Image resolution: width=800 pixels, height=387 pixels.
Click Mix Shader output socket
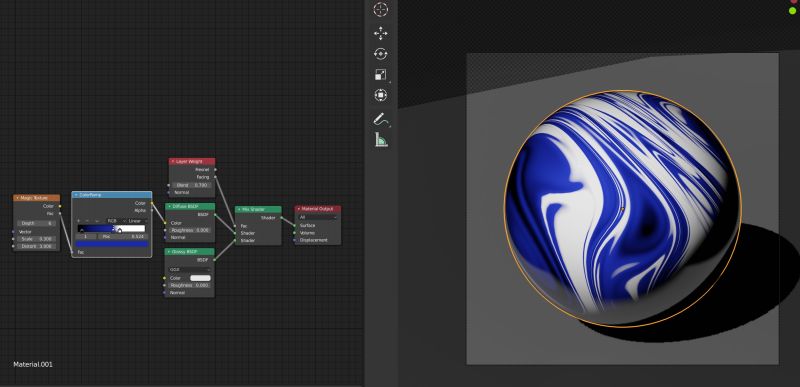[281, 218]
